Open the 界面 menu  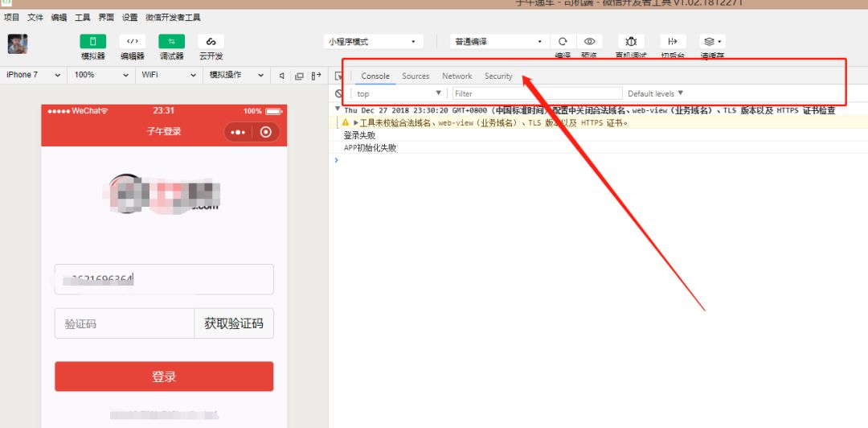click(106, 18)
